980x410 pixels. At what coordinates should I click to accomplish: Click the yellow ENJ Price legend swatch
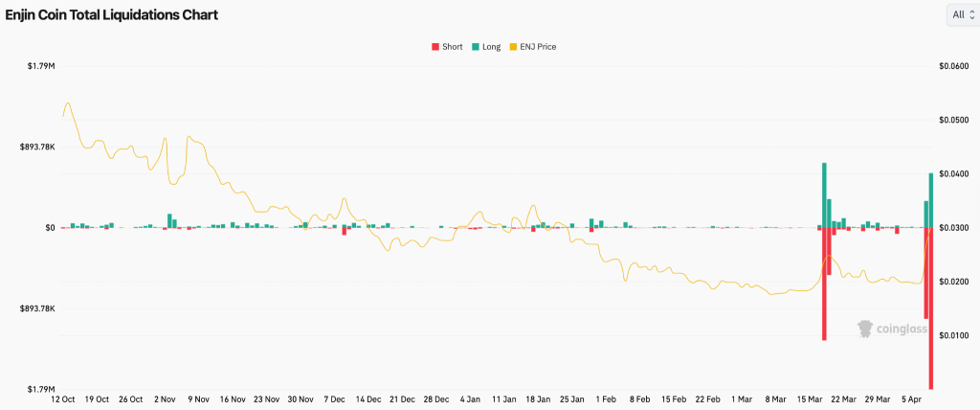pyautogui.click(x=515, y=46)
